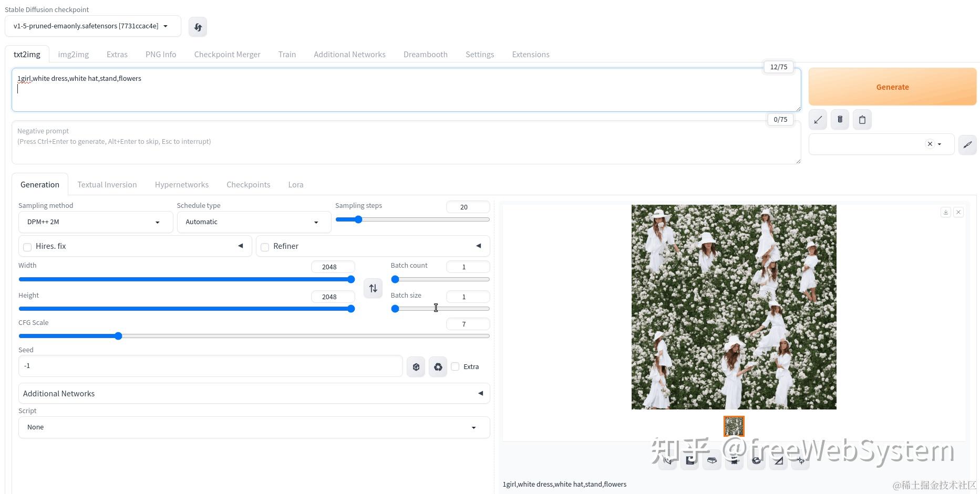Download the image via the panel's download icon
Screen dimensions: 980x494
click(x=945, y=212)
